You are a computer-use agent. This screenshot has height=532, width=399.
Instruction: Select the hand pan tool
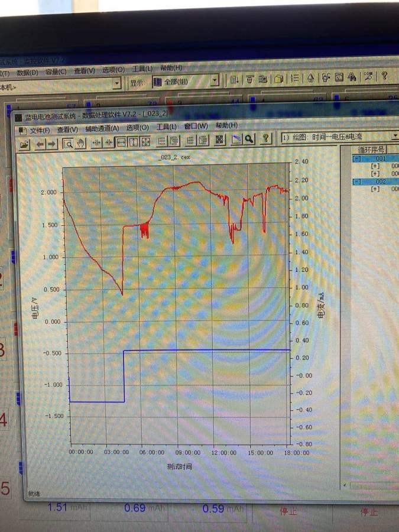(80, 142)
